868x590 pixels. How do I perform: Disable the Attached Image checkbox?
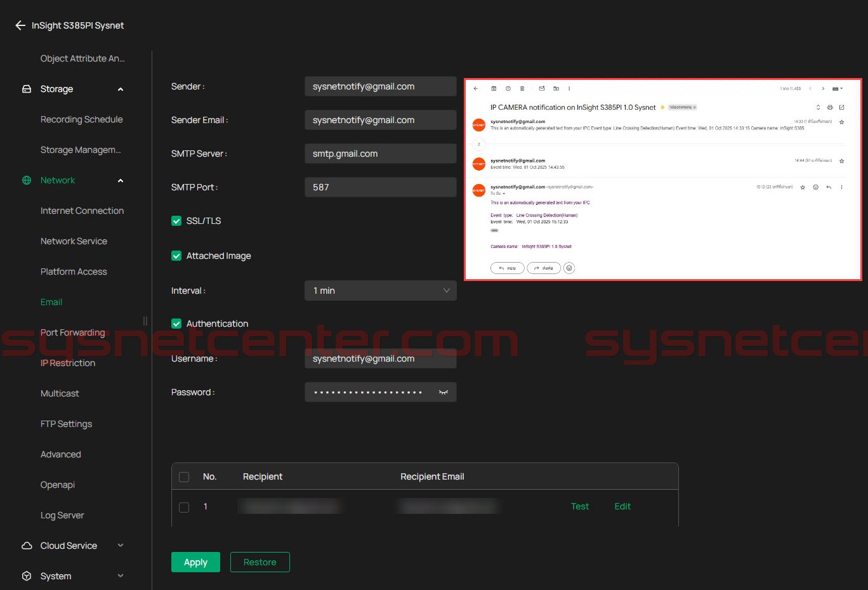coord(176,256)
